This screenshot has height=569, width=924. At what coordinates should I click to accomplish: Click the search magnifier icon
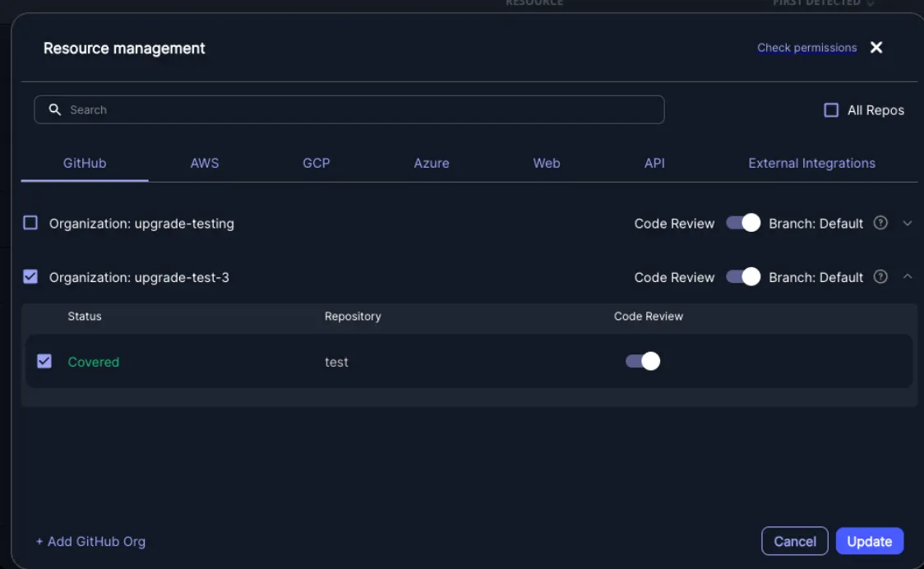pos(55,109)
